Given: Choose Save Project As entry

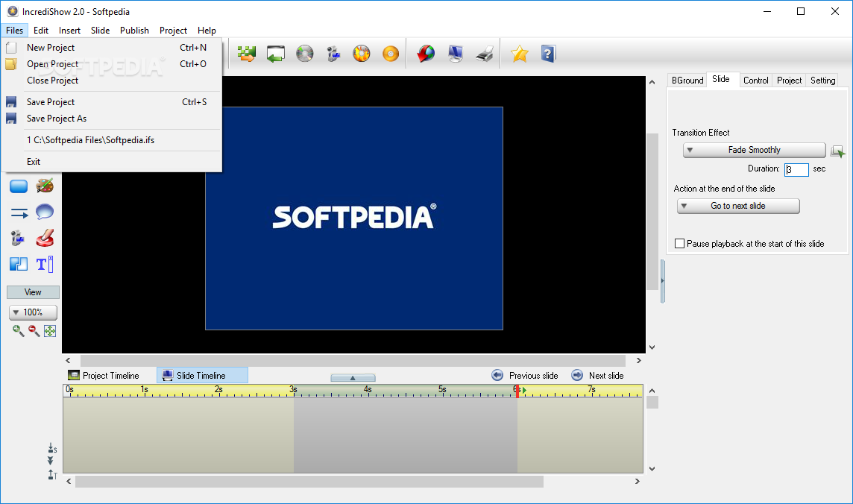Looking at the screenshot, I should click(112, 119).
